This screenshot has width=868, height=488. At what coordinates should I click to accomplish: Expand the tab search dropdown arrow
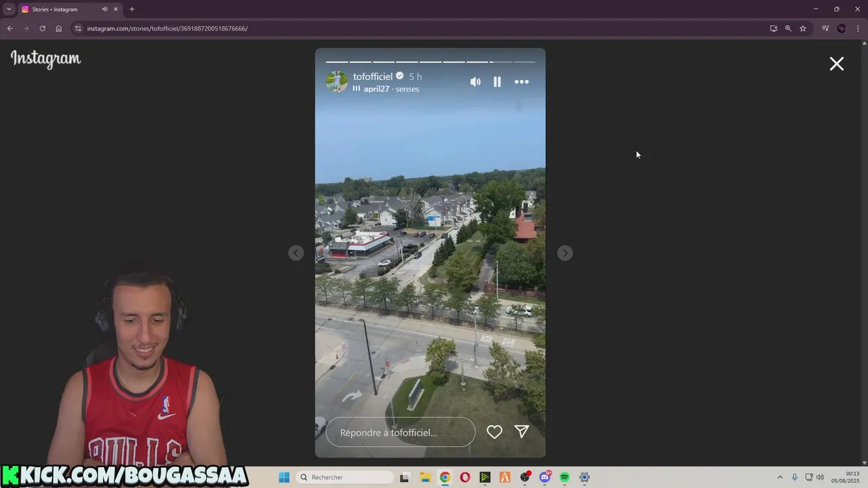9,9
